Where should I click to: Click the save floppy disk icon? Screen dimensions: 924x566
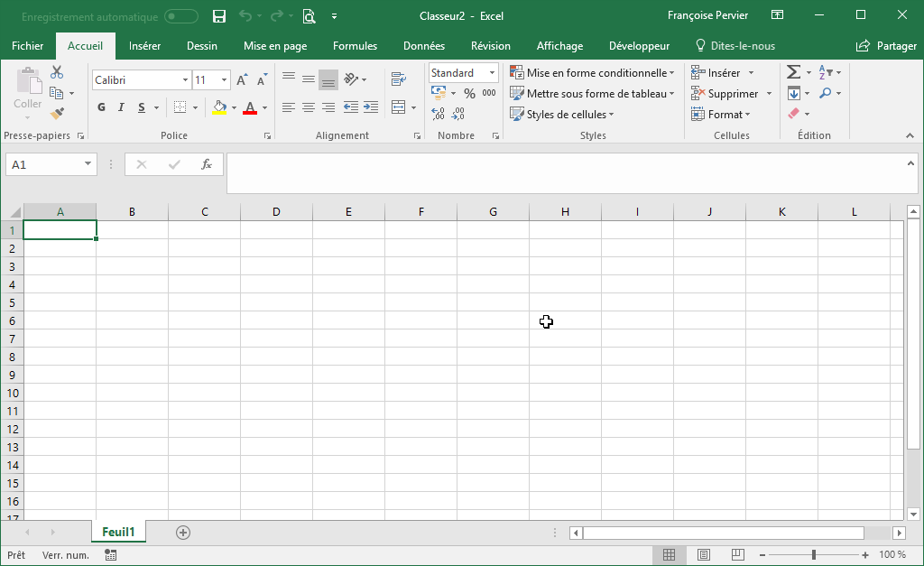[218, 16]
